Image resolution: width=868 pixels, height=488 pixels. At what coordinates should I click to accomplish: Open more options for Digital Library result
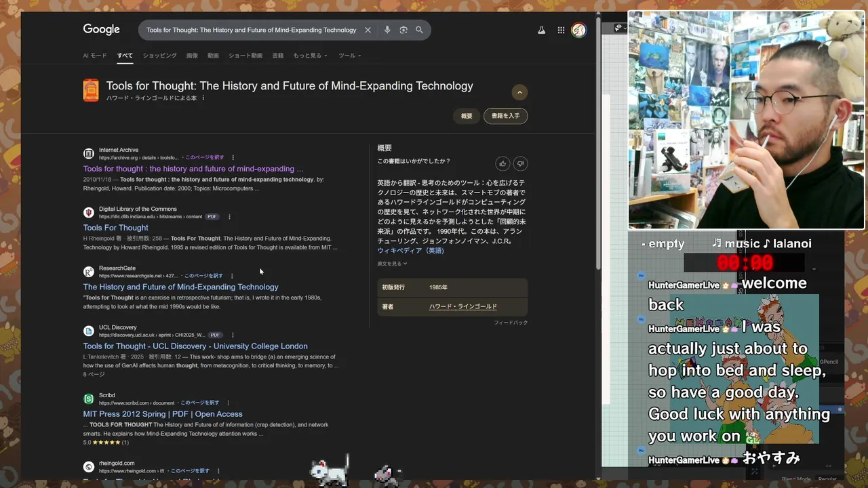click(x=229, y=217)
